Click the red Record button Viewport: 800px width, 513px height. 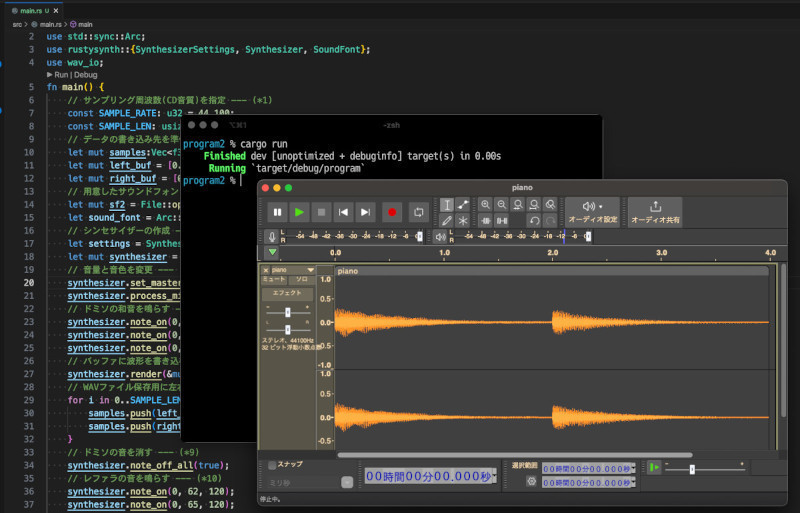click(392, 212)
